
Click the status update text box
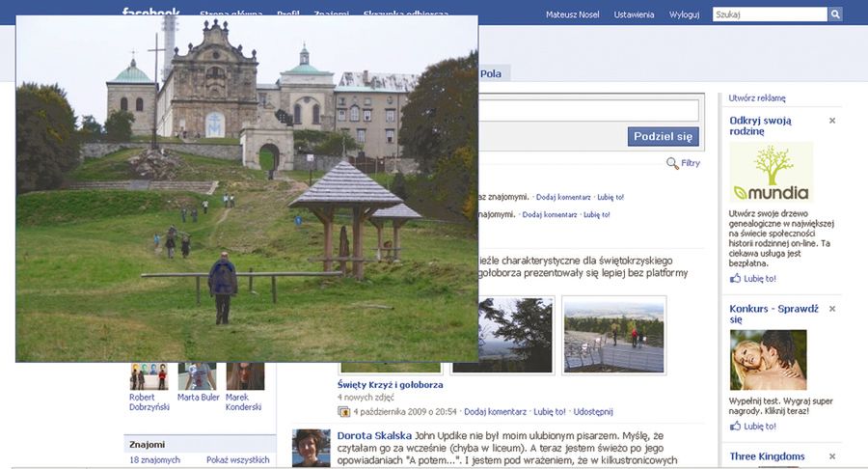click(x=588, y=111)
